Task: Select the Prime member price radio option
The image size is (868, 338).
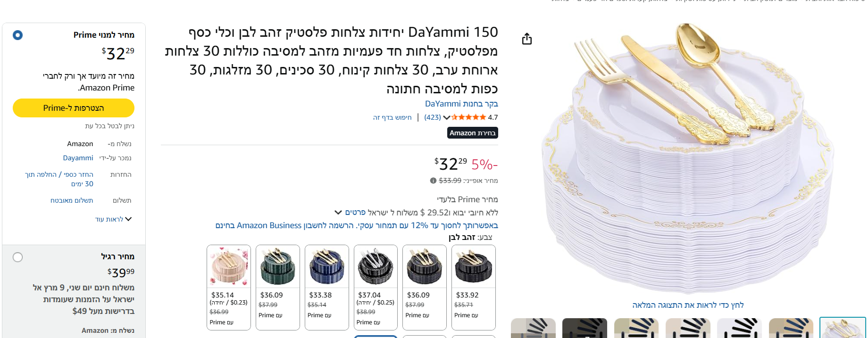Action: coord(17,35)
